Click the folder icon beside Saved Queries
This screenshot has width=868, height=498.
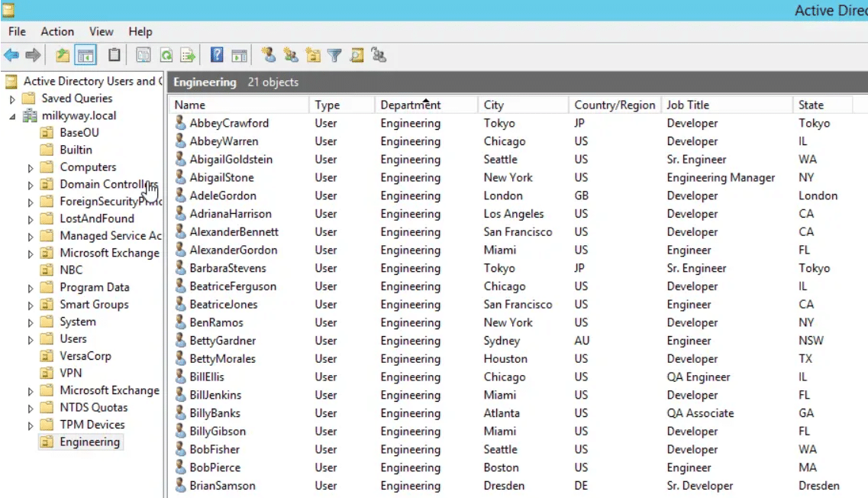click(28, 99)
